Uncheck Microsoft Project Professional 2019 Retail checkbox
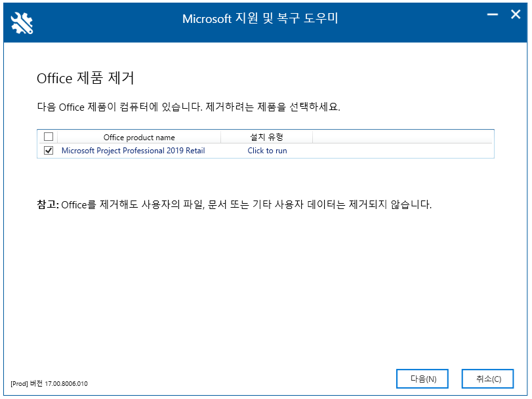 pos(49,150)
